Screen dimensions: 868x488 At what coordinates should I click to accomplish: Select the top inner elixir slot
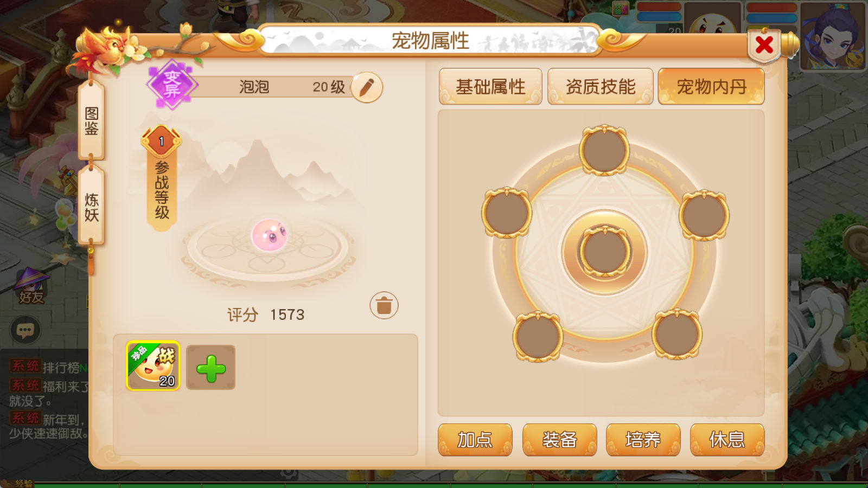[604, 150]
